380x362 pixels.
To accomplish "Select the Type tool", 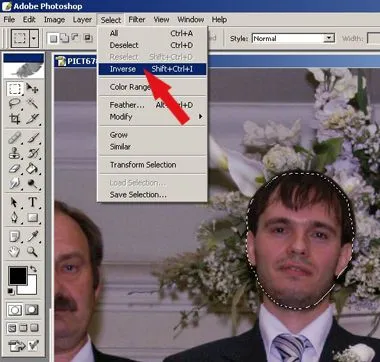I will click(33, 202).
